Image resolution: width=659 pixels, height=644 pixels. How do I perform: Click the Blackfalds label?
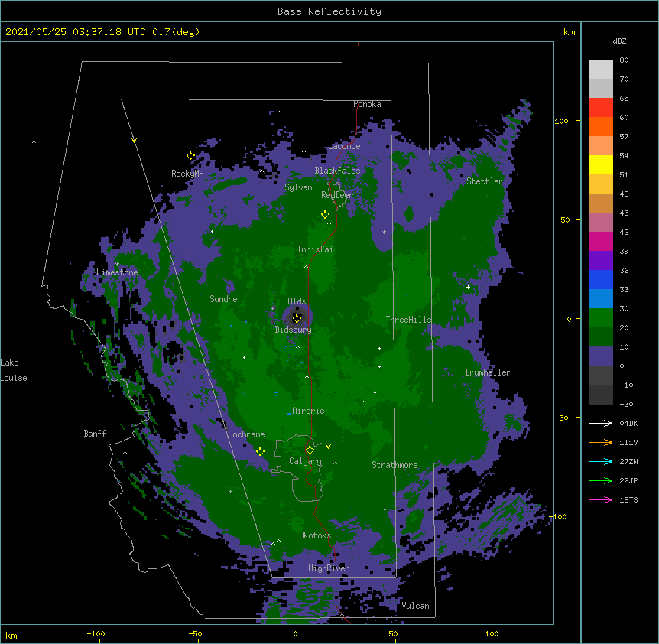point(337,171)
